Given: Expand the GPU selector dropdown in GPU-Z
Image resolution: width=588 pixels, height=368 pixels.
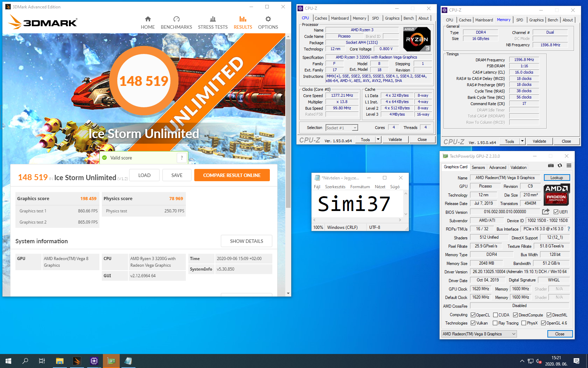Looking at the screenshot, I should pyautogui.click(x=514, y=334).
